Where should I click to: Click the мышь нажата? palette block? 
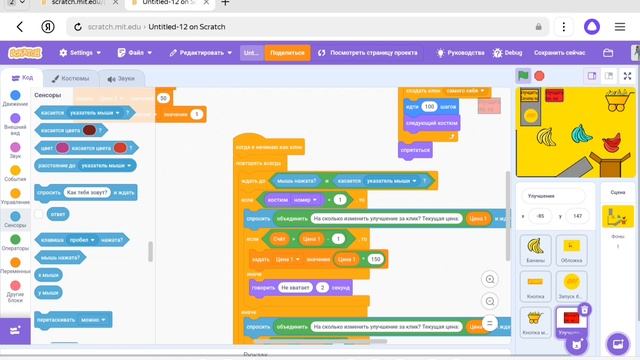pyautogui.click(x=60, y=257)
